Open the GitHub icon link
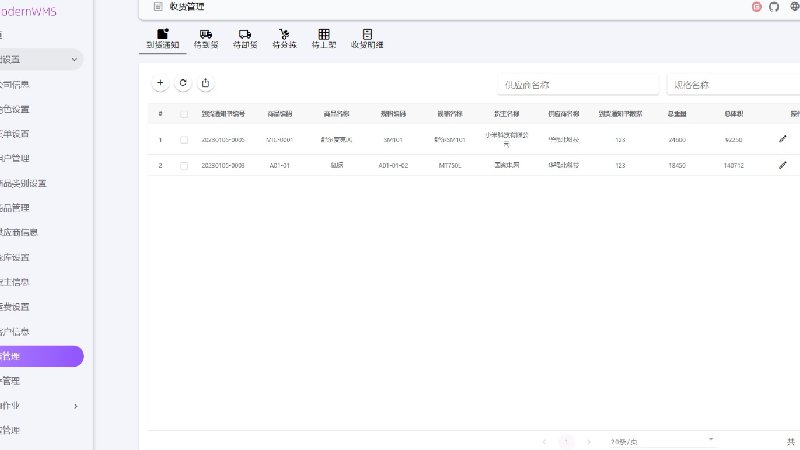 pos(774,7)
